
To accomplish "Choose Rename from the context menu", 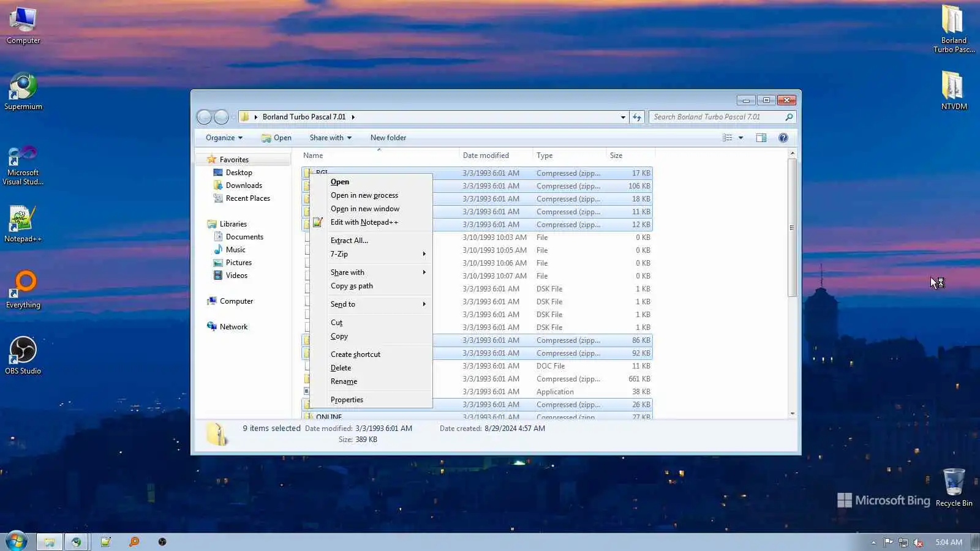I will 371,381.
